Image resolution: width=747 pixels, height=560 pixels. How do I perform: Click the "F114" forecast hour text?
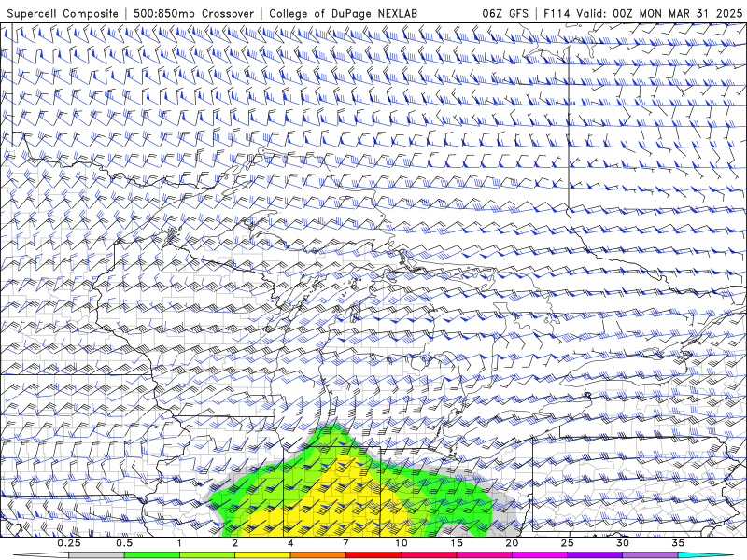557,13
